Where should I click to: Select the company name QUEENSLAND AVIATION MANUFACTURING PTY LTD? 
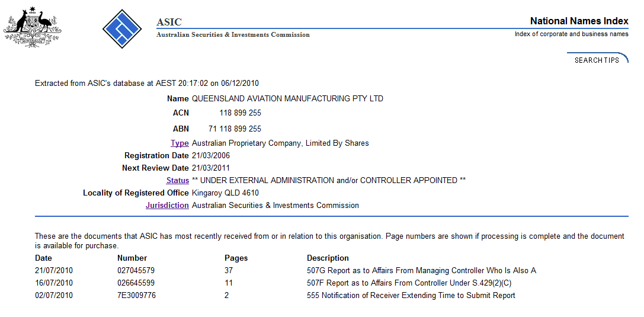(x=287, y=98)
